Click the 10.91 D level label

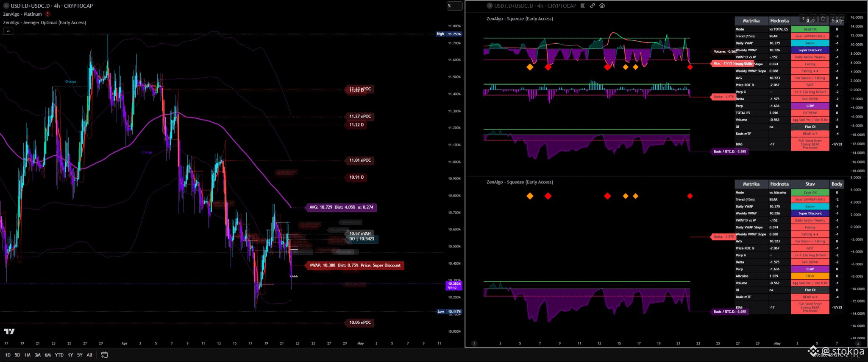[356, 177]
